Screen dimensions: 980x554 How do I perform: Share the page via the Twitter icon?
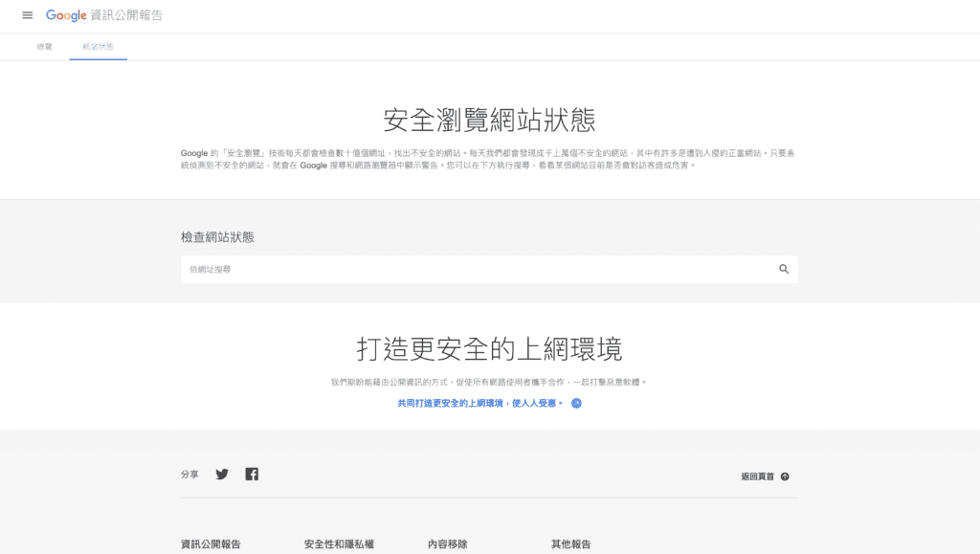(221, 474)
